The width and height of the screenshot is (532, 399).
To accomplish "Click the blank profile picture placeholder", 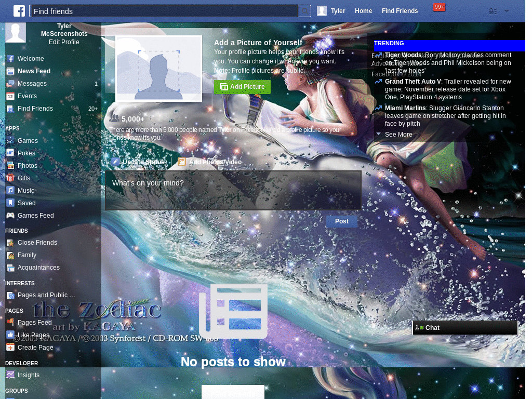I will coord(158,69).
